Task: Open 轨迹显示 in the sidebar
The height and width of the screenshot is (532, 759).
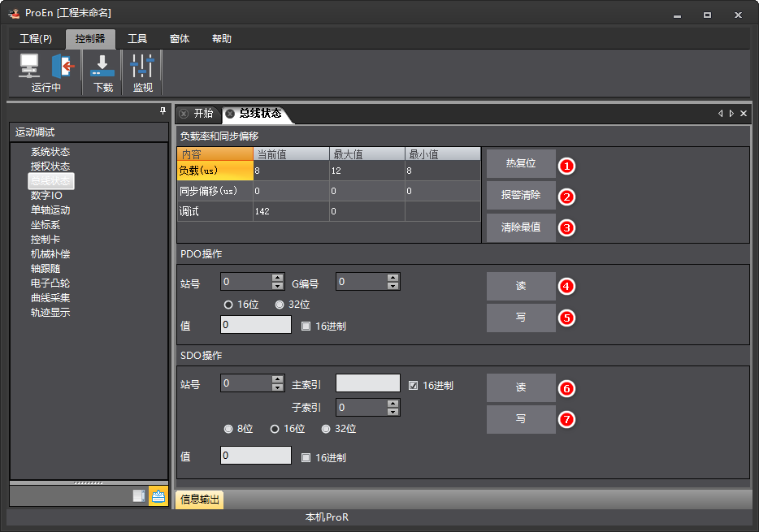Action: pyautogui.click(x=50, y=313)
